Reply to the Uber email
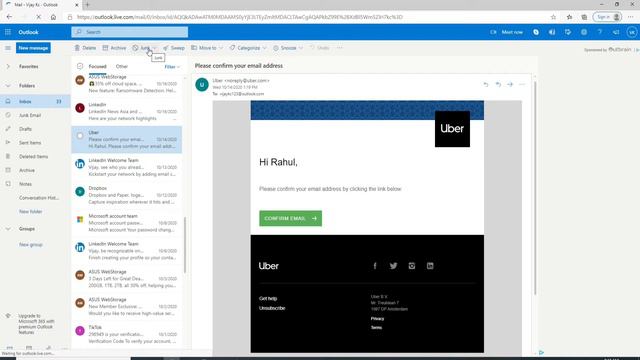The image size is (640, 360). tap(486, 84)
